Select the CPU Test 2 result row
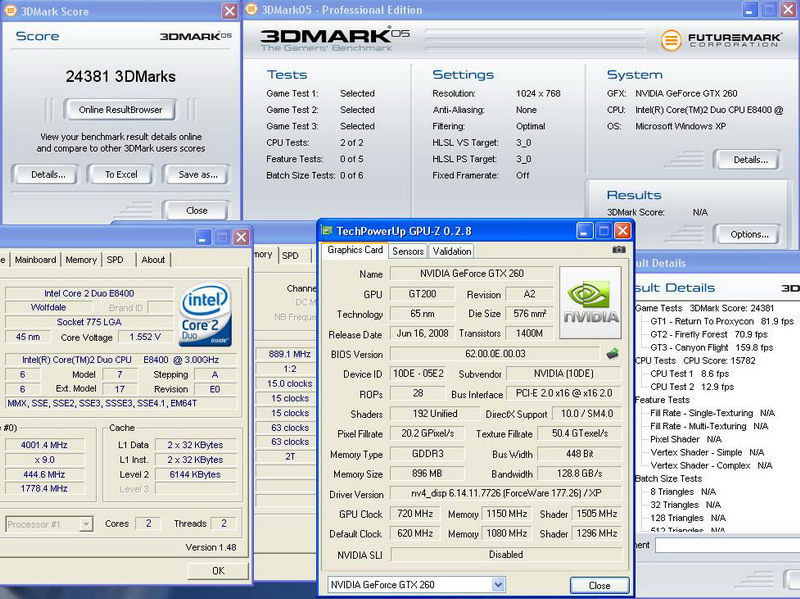 pyautogui.click(x=692, y=387)
